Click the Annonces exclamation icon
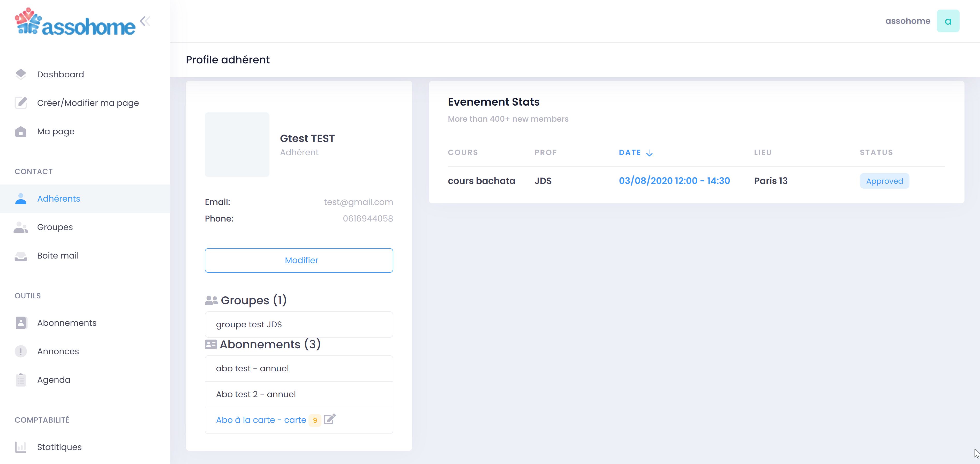The height and width of the screenshot is (464, 980). pyautogui.click(x=20, y=351)
